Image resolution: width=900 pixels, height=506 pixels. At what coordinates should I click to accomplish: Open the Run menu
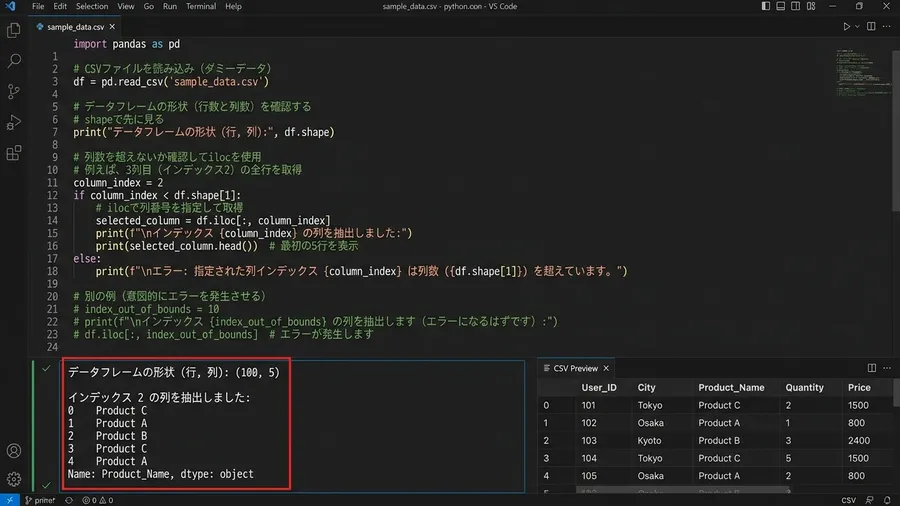pos(170,6)
